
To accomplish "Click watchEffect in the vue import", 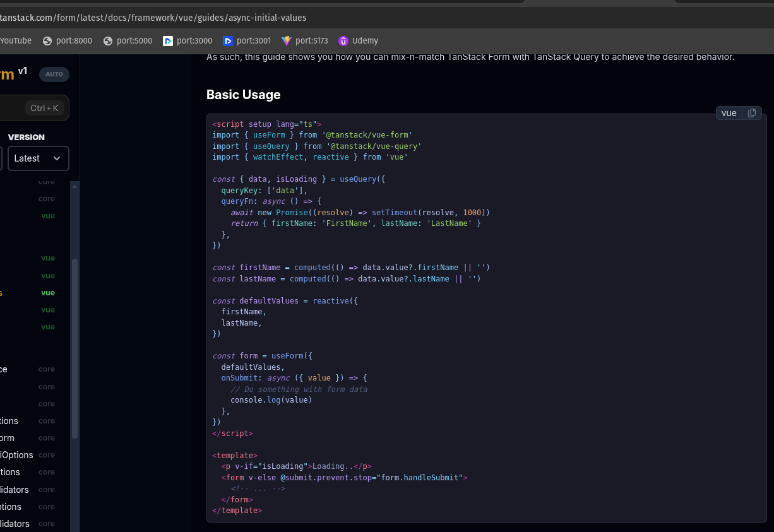I will 278,157.
